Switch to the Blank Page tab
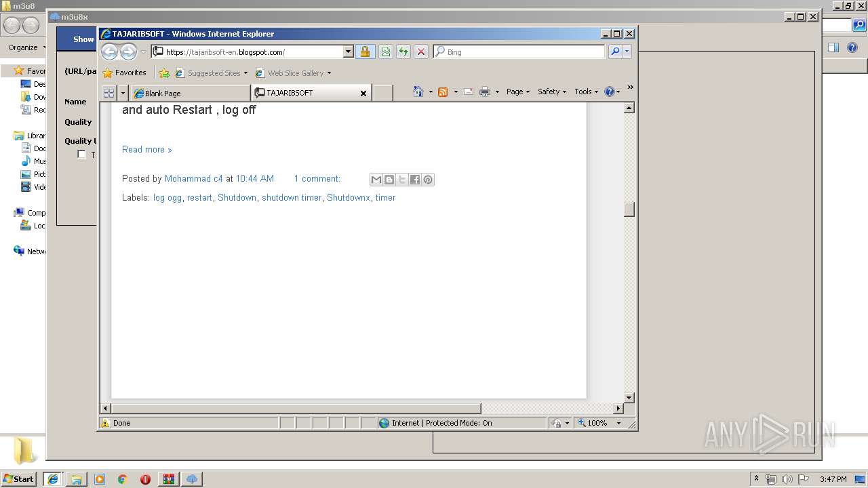The image size is (868, 488). (x=191, y=94)
